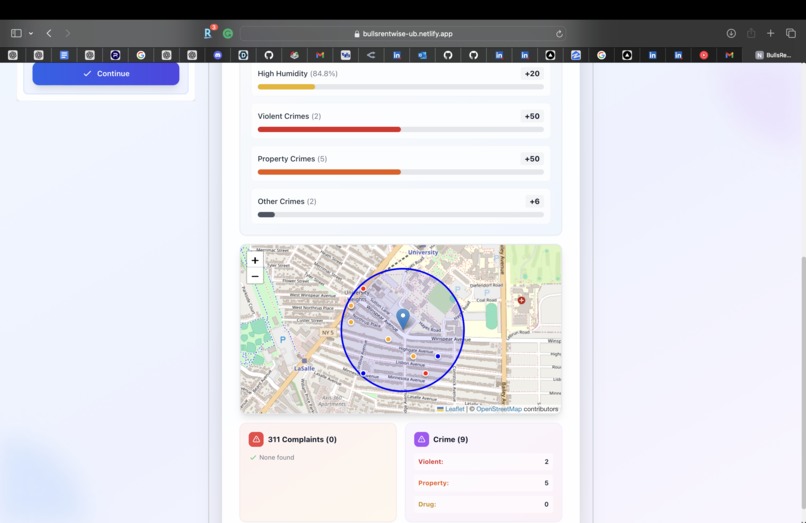The height and width of the screenshot is (523, 806).
Task: Open a new browser tab
Action: pos(771,33)
